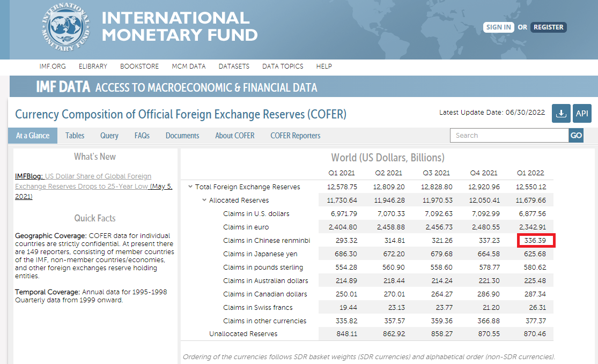This screenshot has width=598, height=364.
Task: Click the download data icon
Action: click(x=561, y=114)
